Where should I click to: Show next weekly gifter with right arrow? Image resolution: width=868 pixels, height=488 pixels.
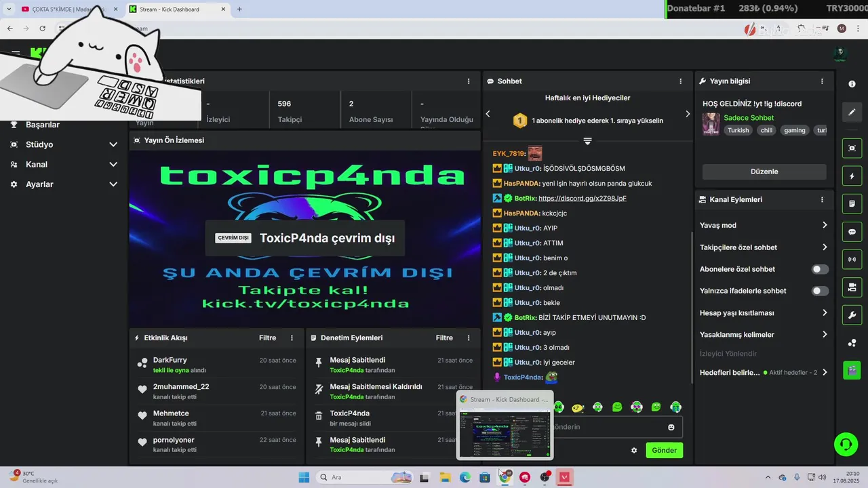click(687, 114)
